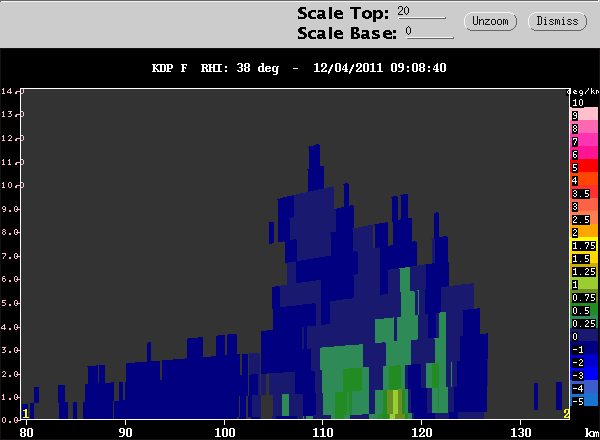Click the 130 km range axis label
Screen dimensions: 600x440
pyautogui.click(x=521, y=432)
